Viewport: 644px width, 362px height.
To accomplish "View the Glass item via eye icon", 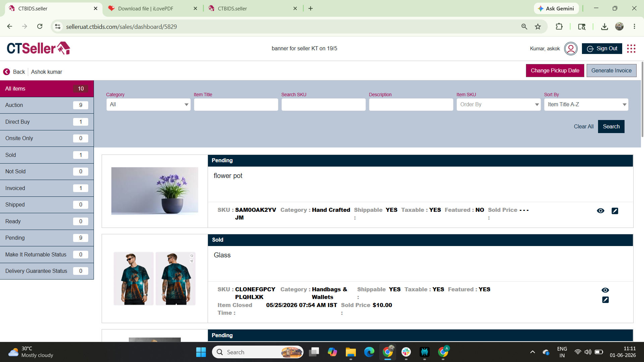I will 605,290.
